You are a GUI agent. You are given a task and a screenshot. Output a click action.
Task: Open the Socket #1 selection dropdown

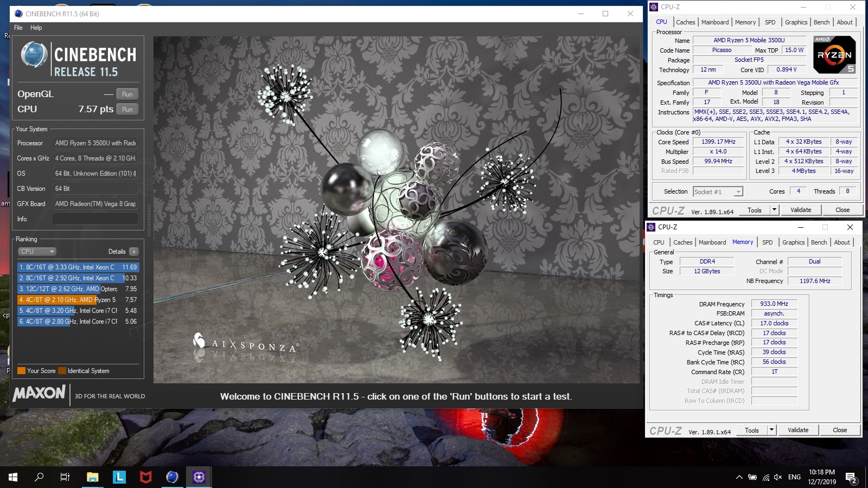[718, 192]
